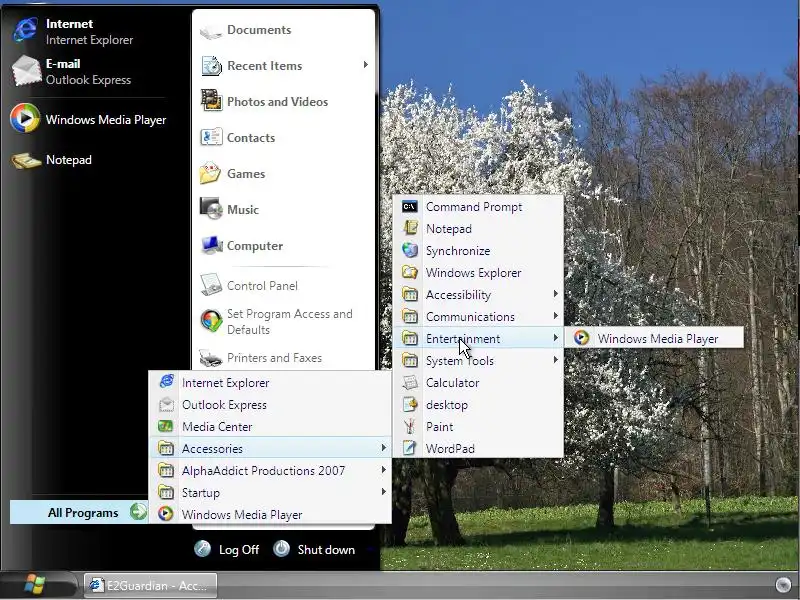Expand the System Tools submenu
Image resolution: width=800 pixels, height=600 pixels.
pyautogui.click(x=478, y=360)
